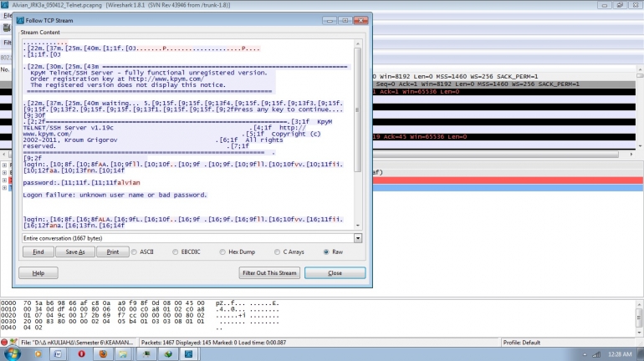Viewport: 644px width, 361px height.
Task: Click the taskbar clock showing 12:28 AM
Action: click(x=620, y=354)
